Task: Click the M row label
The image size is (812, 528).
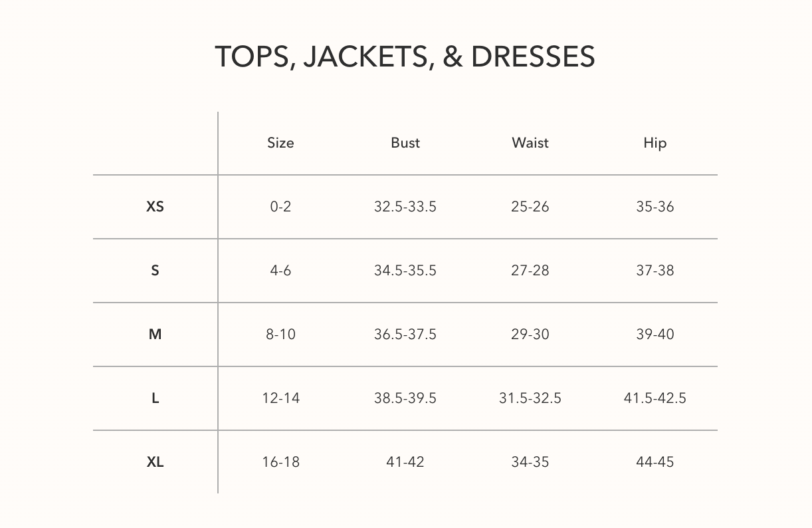Action: 155,334
